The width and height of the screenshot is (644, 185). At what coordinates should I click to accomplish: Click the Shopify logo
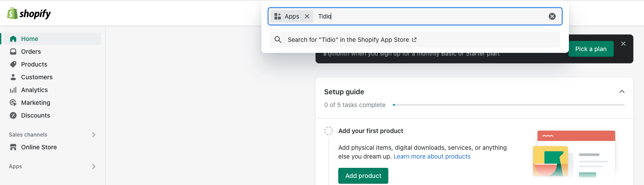coord(29,13)
